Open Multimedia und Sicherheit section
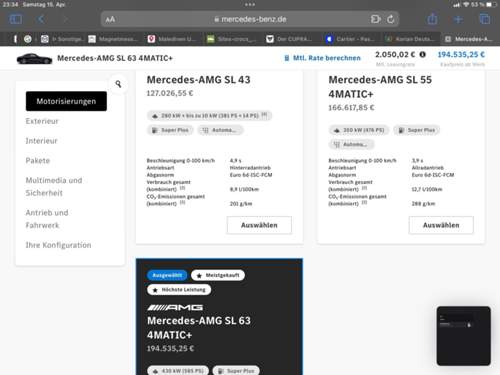 (x=54, y=186)
